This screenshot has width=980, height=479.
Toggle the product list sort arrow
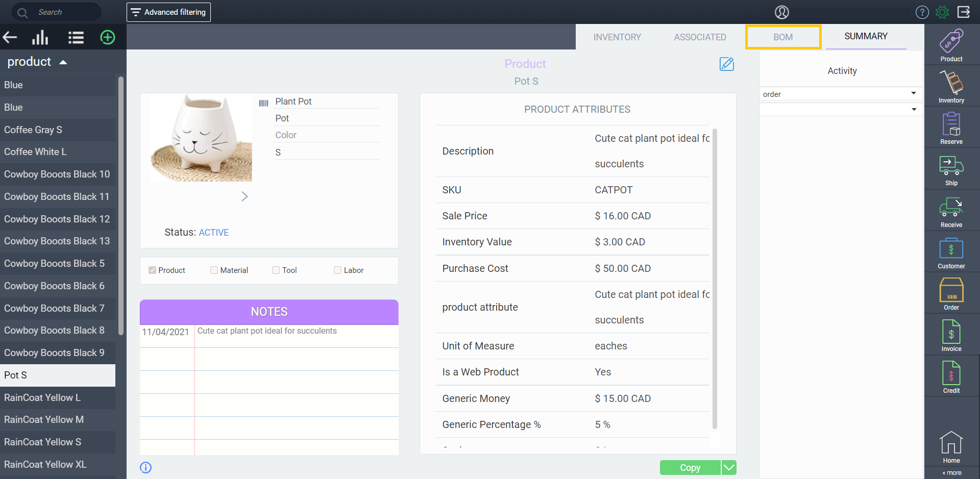click(x=63, y=62)
